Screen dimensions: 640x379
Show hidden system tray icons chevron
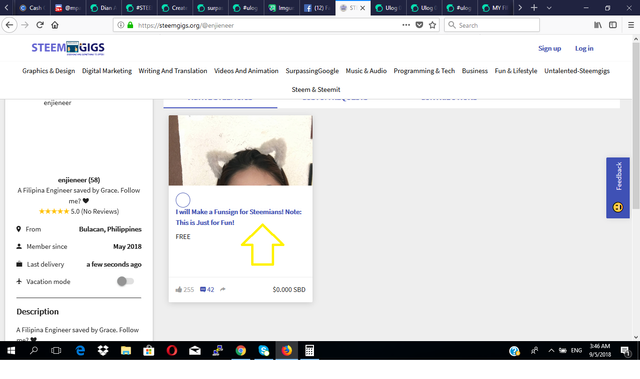coord(551,350)
